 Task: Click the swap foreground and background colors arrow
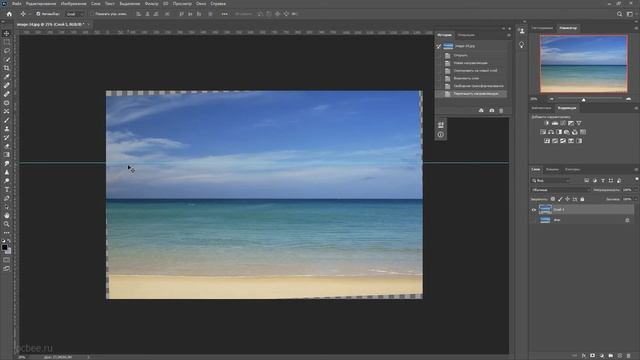click(9, 241)
